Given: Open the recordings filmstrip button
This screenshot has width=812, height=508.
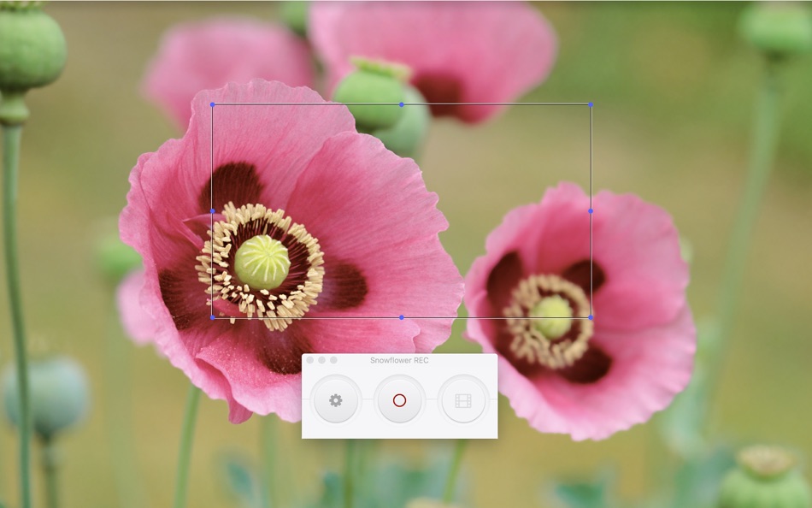Looking at the screenshot, I should pyautogui.click(x=463, y=400).
